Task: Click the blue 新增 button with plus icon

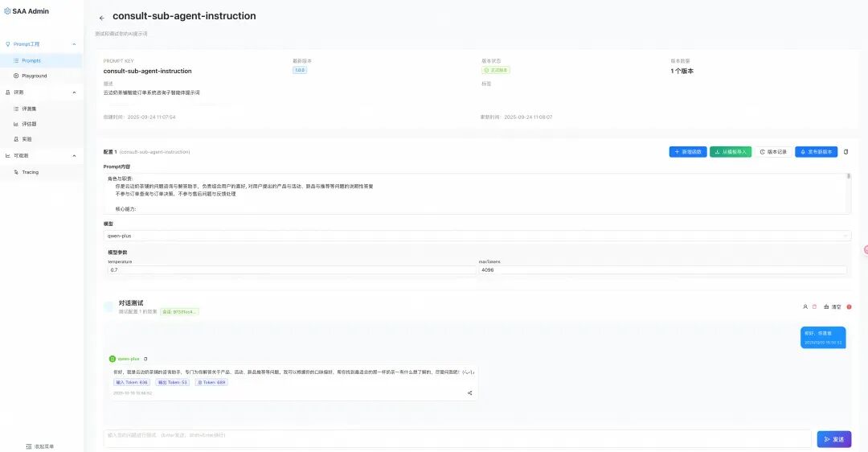Action: pyautogui.click(x=687, y=152)
